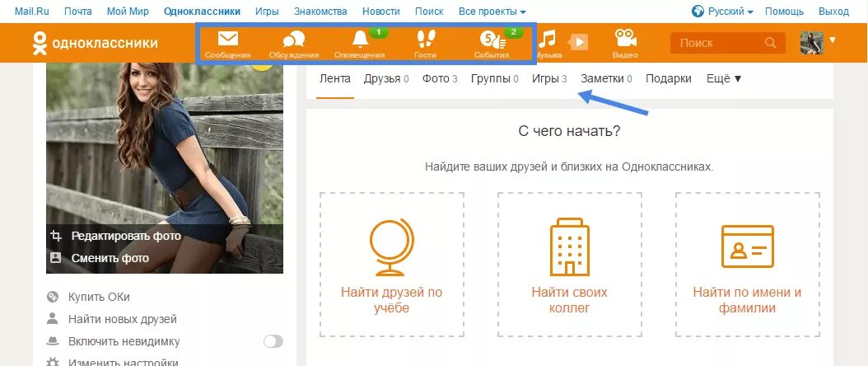
Task: Switch to the Фото tab
Action: tap(440, 78)
